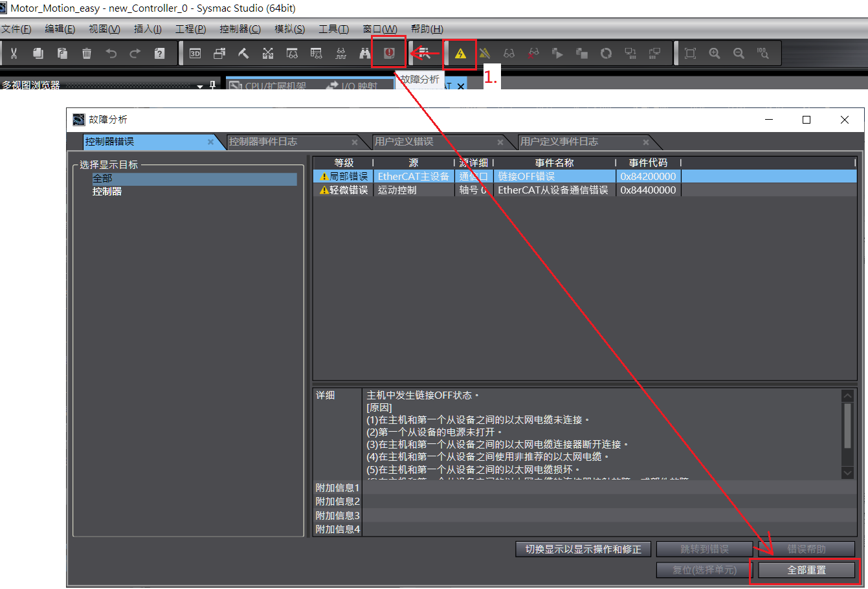
Task: Reset view with the 100% zoom icon
Action: [762, 53]
